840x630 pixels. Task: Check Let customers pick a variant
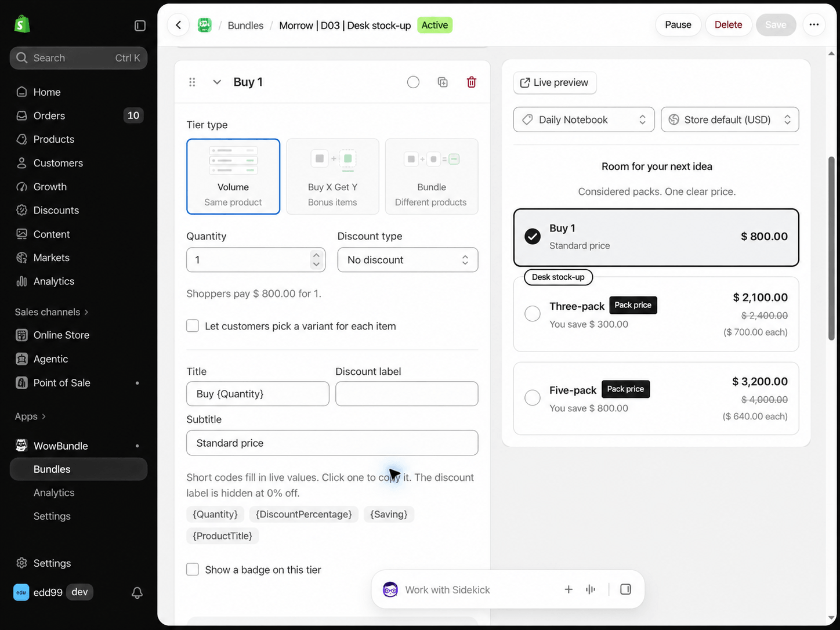[193, 326]
